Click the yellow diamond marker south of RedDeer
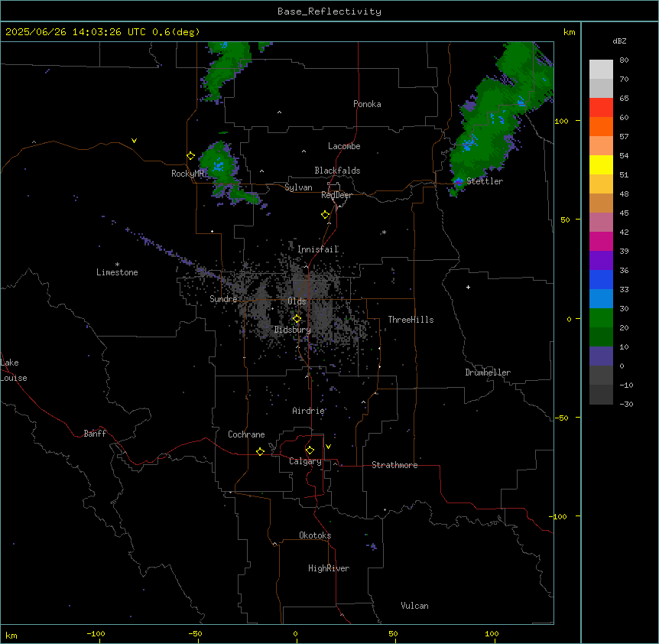Screen dimensions: 659x644 [x=325, y=215]
